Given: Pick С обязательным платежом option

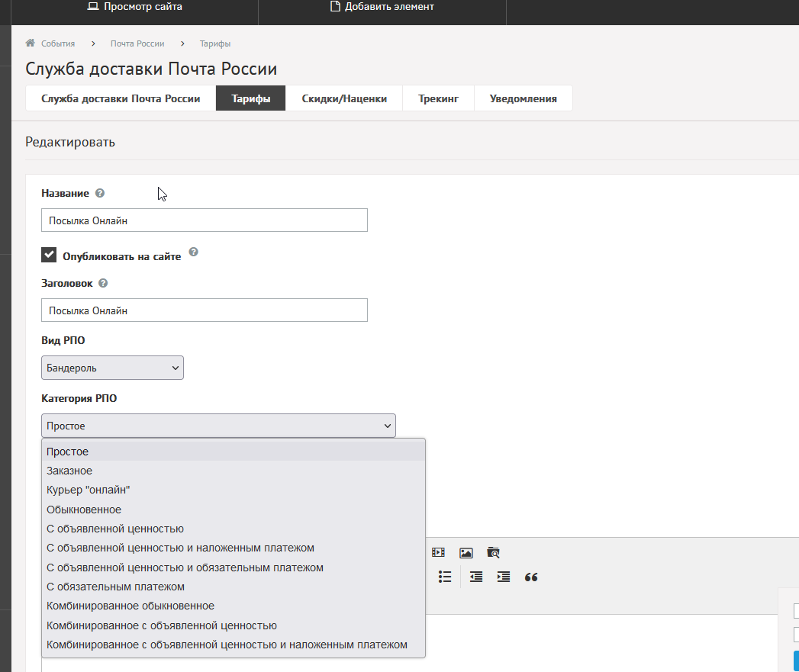Looking at the screenshot, I should (x=234, y=587).
